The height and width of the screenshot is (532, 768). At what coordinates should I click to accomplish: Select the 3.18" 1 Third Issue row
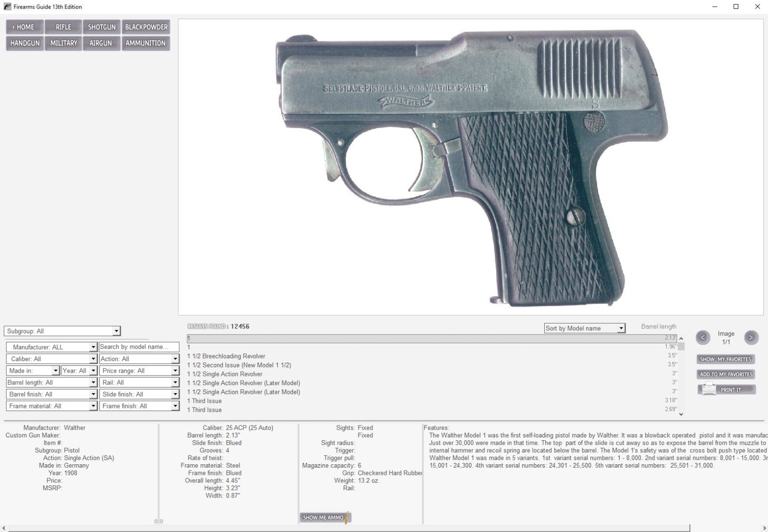point(432,401)
